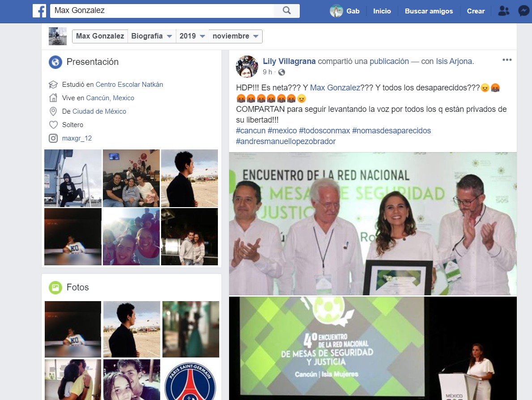Expand the Biografía dropdown

[x=152, y=36]
